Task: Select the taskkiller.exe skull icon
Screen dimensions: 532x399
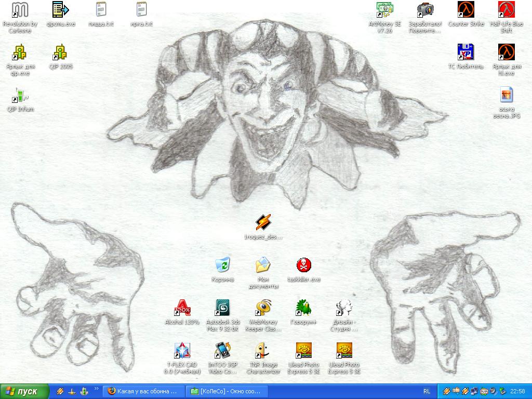Action: pyautogui.click(x=303, y=265)
